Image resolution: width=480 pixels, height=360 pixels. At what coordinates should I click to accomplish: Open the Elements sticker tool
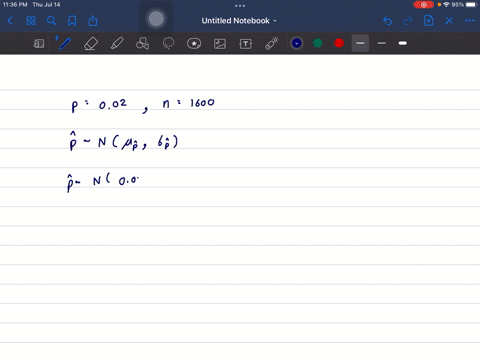click(x=194, y=43)
